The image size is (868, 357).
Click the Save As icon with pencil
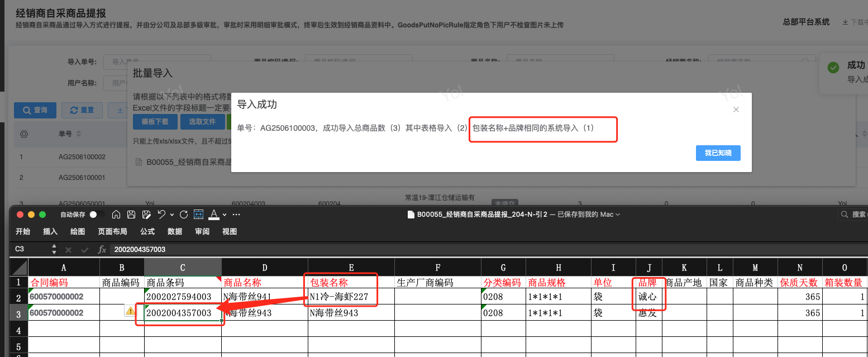(x=146, y=215)
